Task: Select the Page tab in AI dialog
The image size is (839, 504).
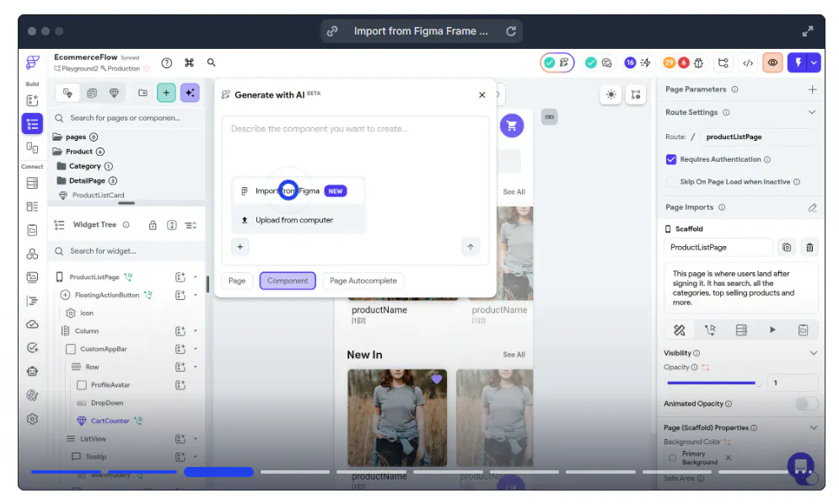Action: click(237, 281)
